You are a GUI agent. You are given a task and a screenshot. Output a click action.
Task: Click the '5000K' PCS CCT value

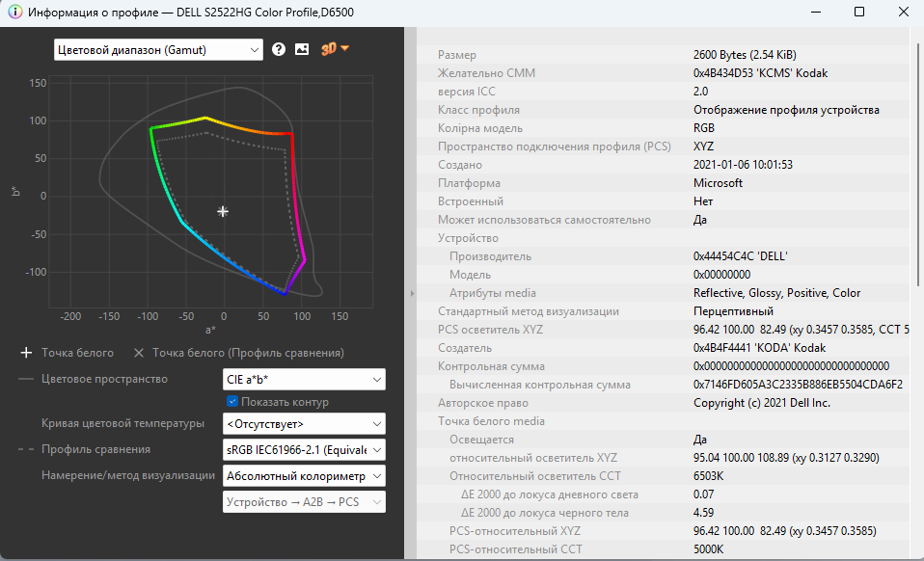pos(708,549)
